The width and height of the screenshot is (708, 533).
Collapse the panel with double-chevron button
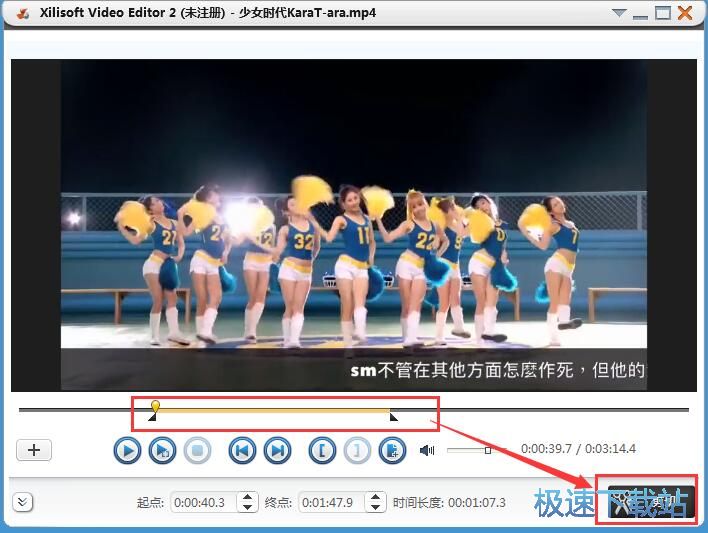point(23,502)
